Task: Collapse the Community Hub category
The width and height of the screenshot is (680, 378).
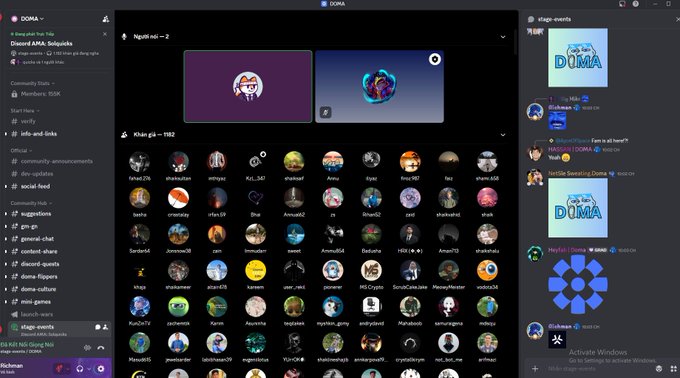Action: tap(31, 203)
